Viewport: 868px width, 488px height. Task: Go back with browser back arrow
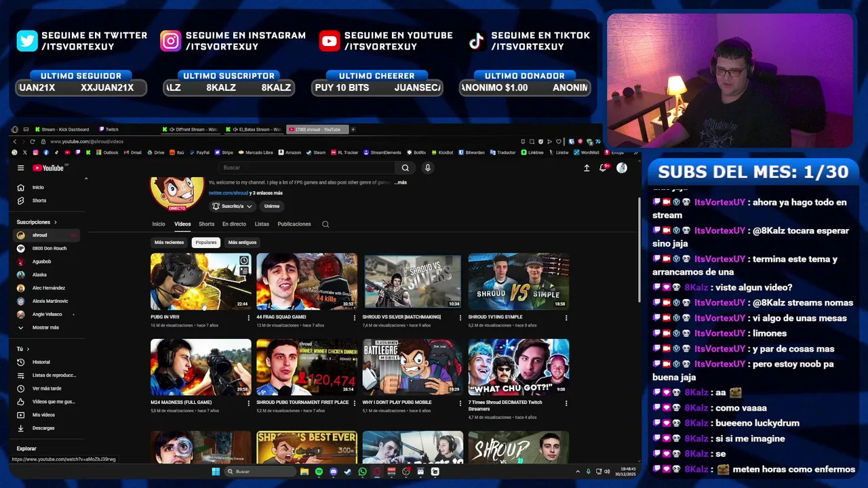(15, 142)
